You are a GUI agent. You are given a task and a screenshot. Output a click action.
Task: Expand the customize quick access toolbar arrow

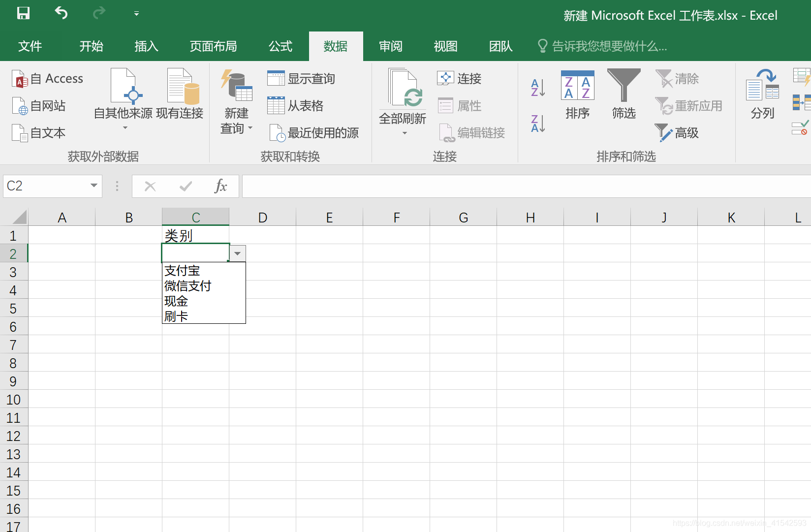coord(136,14)
